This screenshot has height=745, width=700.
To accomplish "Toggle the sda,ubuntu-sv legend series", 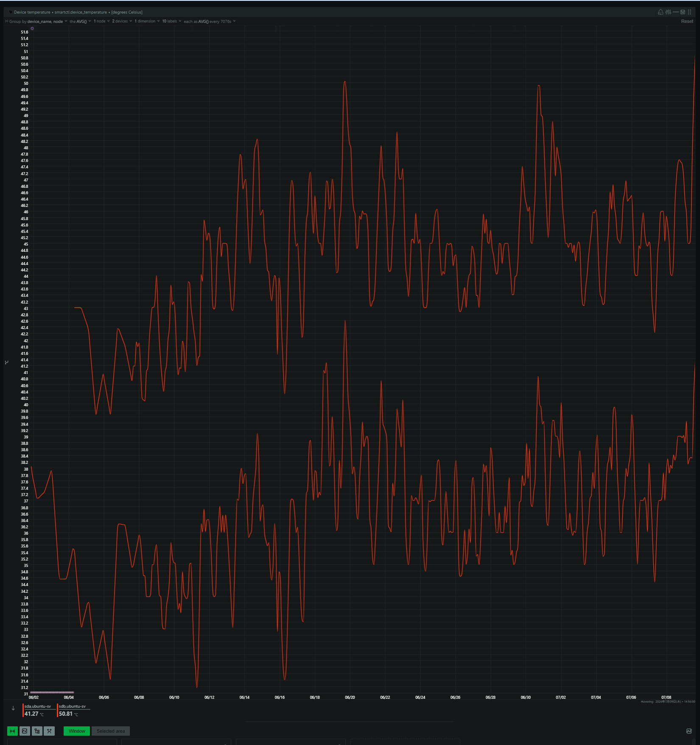I will point(37,710).
